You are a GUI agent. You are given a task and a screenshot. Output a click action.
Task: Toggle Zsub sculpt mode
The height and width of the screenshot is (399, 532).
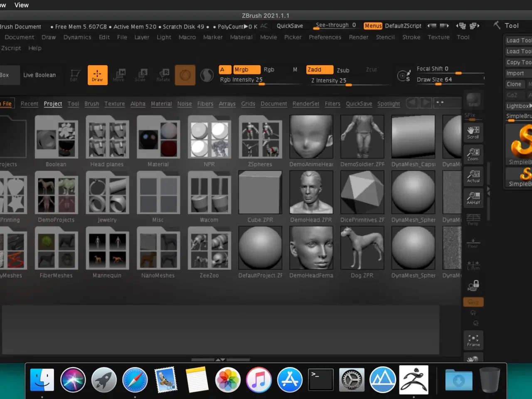click(x=343, y=70)
